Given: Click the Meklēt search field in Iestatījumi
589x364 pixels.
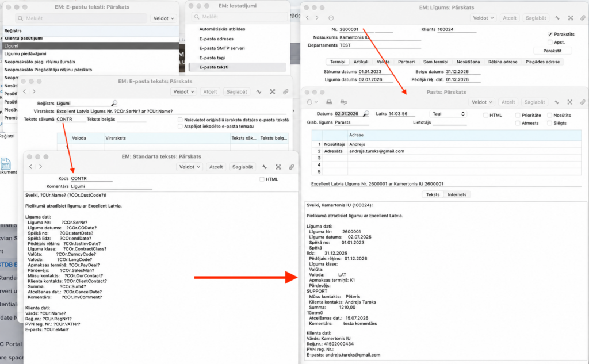Looking at the screenshot, I should point(239,17).
